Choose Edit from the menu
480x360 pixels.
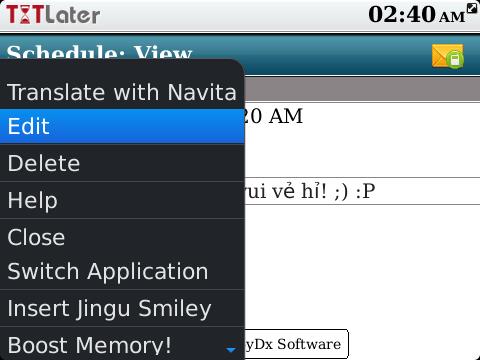[122, 127]
